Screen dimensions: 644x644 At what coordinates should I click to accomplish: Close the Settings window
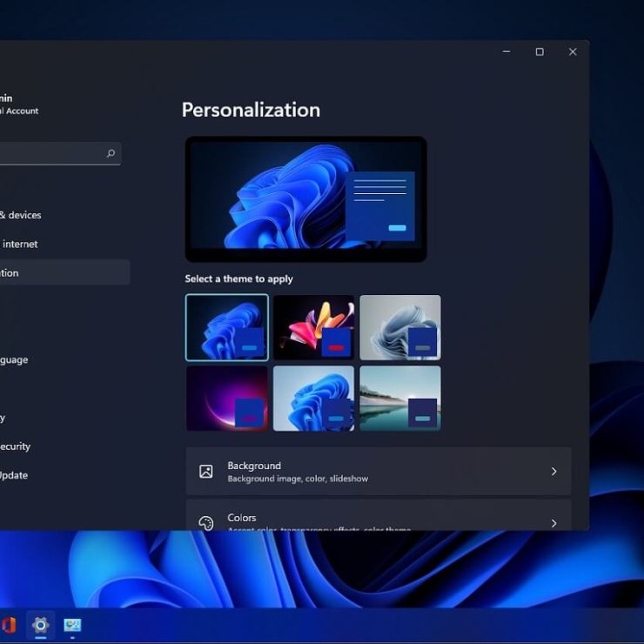click(x=573, y=51)
